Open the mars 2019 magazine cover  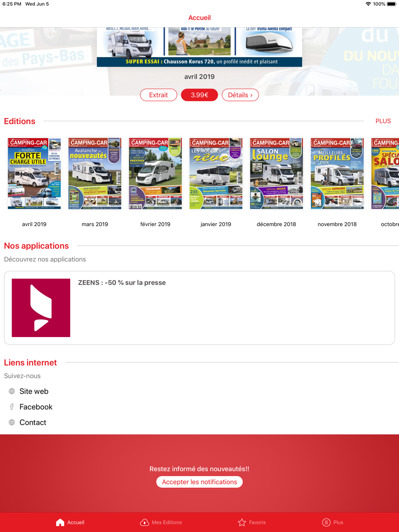95,173
